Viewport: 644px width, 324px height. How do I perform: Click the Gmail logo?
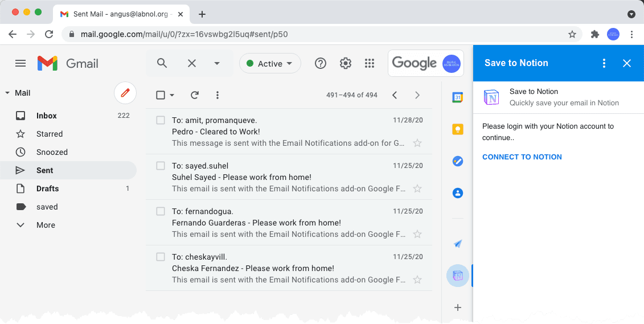68,63
